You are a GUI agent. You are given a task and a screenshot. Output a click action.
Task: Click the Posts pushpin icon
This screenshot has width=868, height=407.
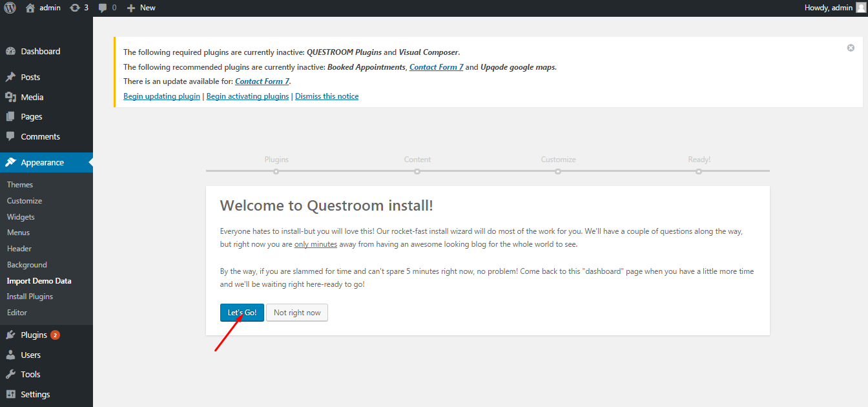(x=10, y=77)
